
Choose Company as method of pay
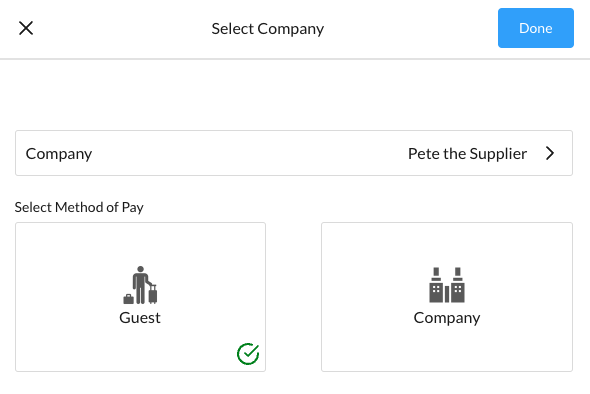[x=447, y=297]
